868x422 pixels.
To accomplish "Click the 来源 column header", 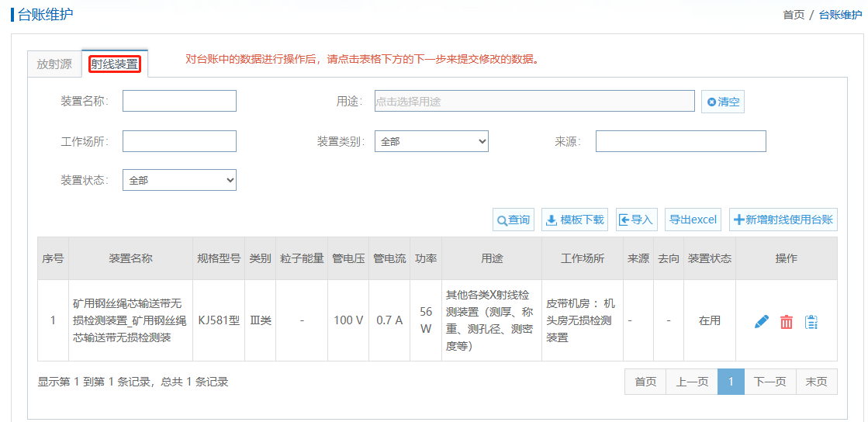I will click(x=638, y=258).
